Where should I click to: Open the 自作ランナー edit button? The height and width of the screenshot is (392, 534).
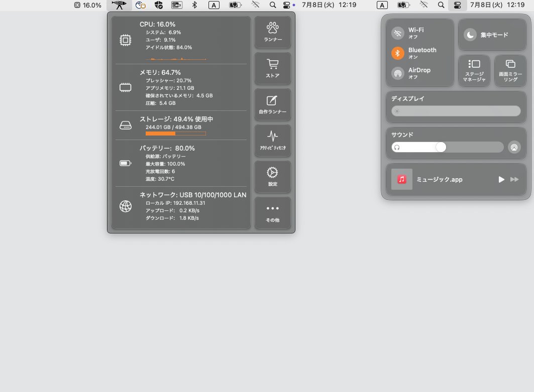(x=273, y=104)
